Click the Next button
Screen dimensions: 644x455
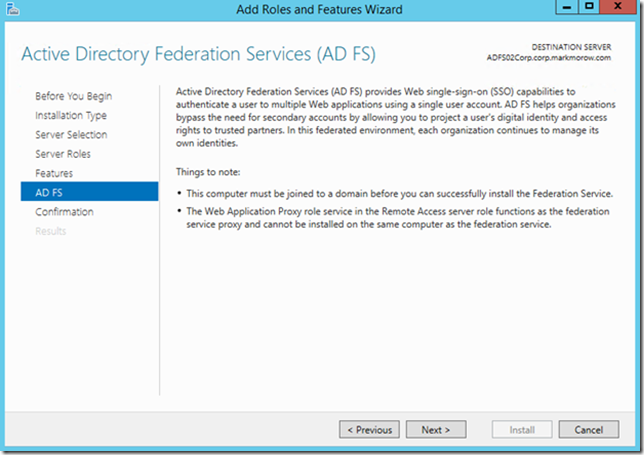[436, 430]
